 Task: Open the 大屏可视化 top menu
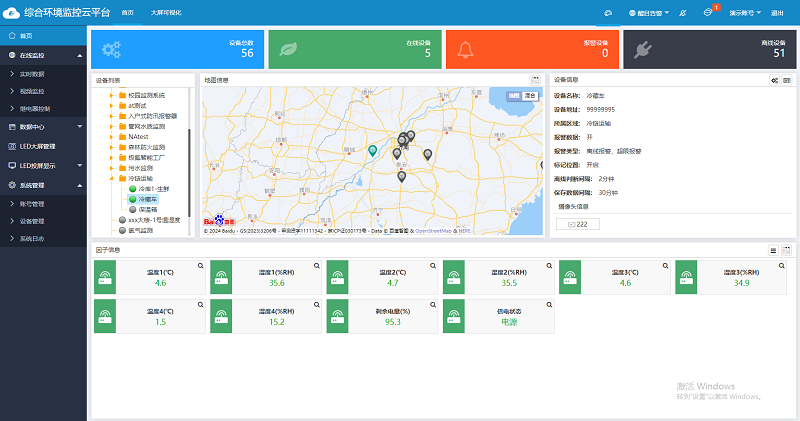point(165,13)
